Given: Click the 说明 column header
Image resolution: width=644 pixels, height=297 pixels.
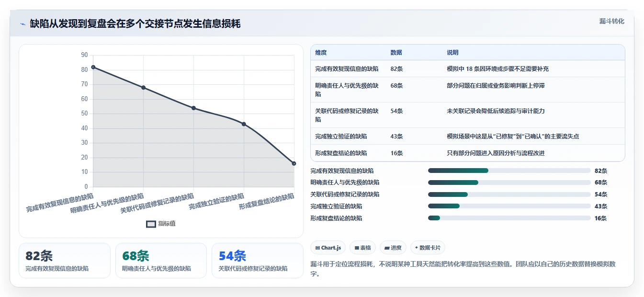Looking at the screenshot, I should [x=452, y=53].
